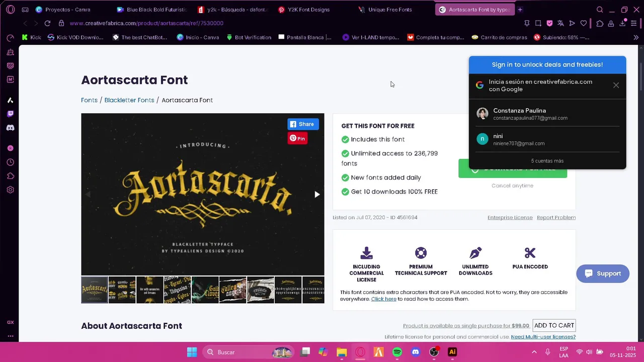Select the Fallen Angels preview thumbnail
644x362 pixels.
tap(232, 290)
